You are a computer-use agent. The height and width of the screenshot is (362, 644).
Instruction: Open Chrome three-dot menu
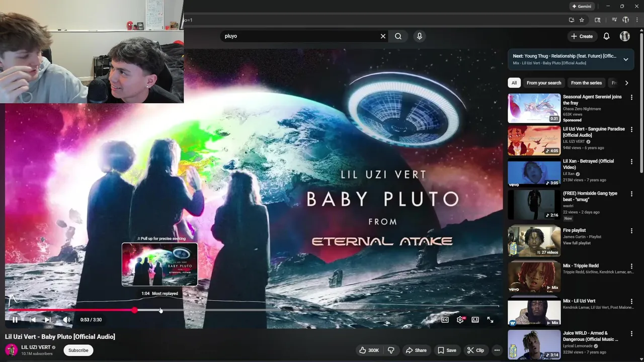click(x=637, y=20)
